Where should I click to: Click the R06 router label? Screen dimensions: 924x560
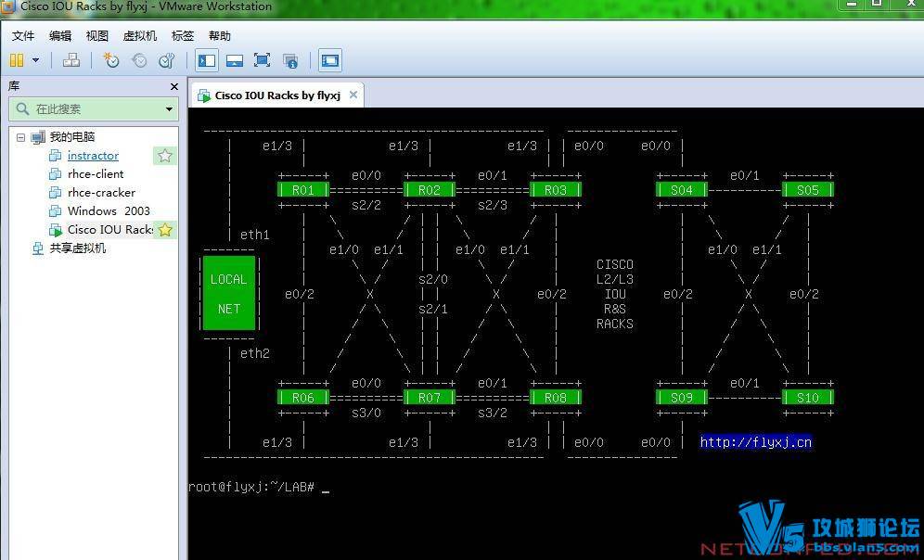click(302, 398)
